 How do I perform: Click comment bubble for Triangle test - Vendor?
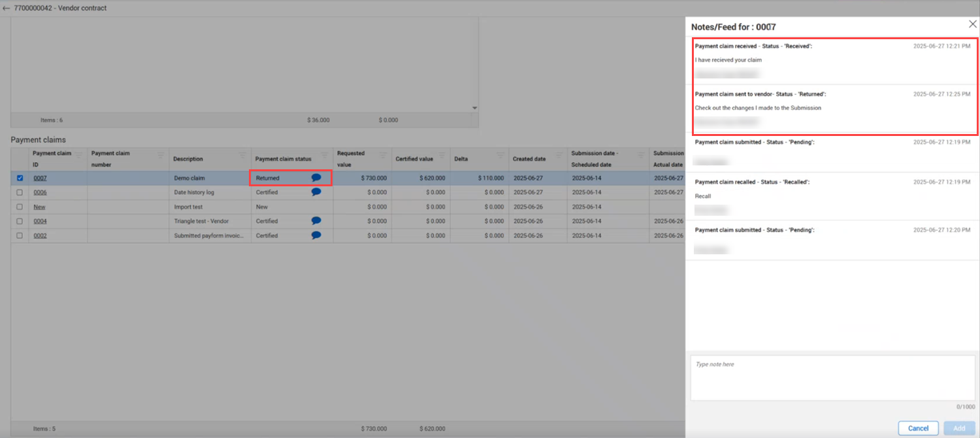click(x=316, y=221)
